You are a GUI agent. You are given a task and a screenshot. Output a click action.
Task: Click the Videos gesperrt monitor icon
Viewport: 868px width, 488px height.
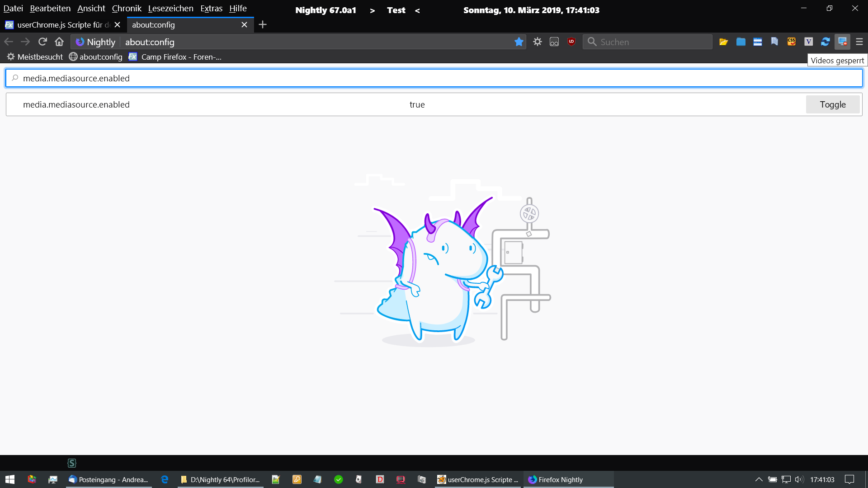[x=842, y=42]
